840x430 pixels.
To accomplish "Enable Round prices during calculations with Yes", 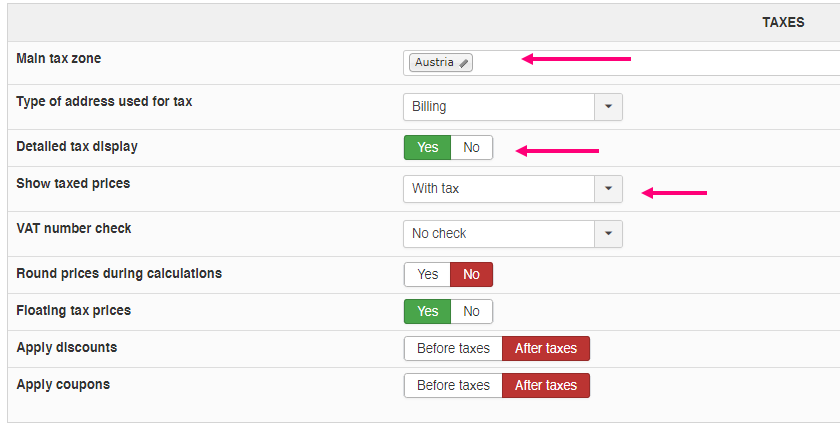I will point(428,274).
